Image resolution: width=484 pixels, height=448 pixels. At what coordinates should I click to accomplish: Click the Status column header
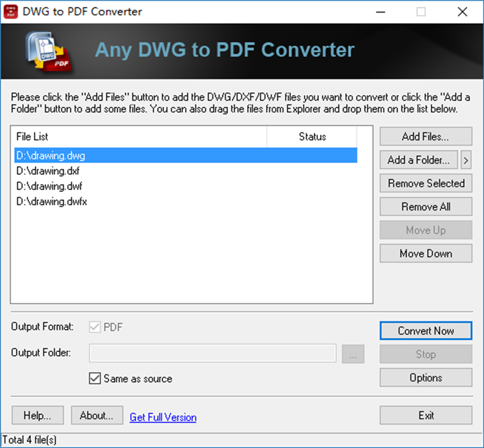click(x=312, y=137)
